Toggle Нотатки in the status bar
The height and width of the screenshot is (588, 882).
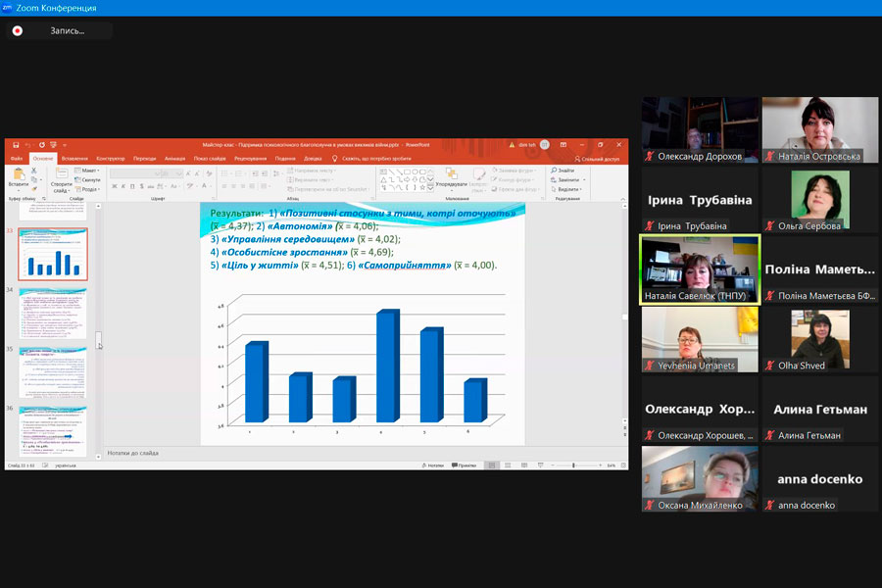tap(432, 465)
